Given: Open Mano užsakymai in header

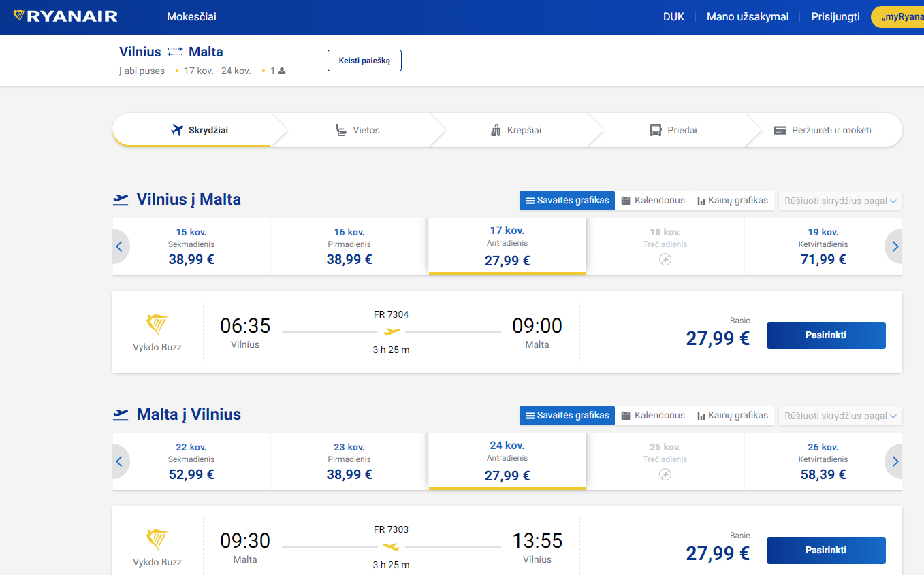Looking at the screenshot, I should [x=748, y=17].
